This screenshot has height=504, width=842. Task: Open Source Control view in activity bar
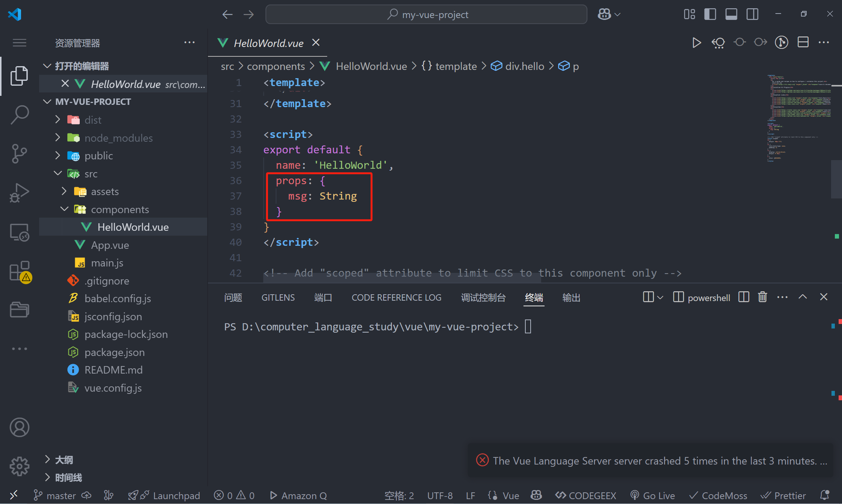tap(19, 153)
